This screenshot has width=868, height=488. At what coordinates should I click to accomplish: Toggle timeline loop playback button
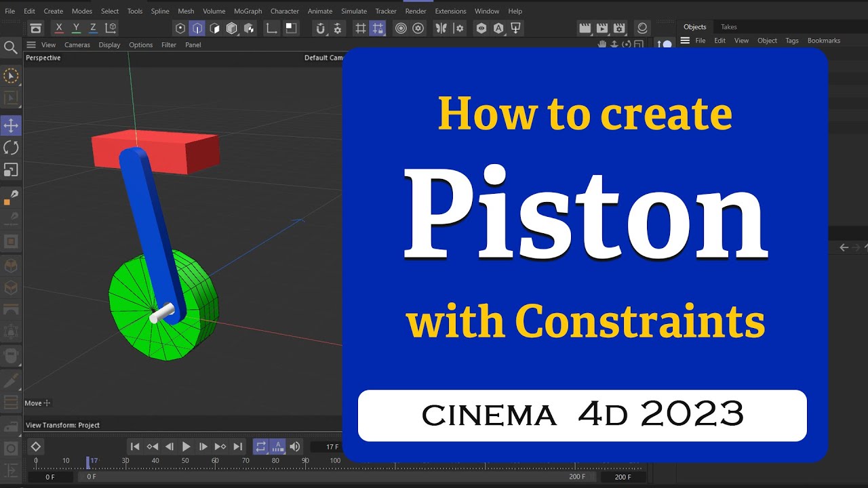pyautogui.click(x=260, y=447)
